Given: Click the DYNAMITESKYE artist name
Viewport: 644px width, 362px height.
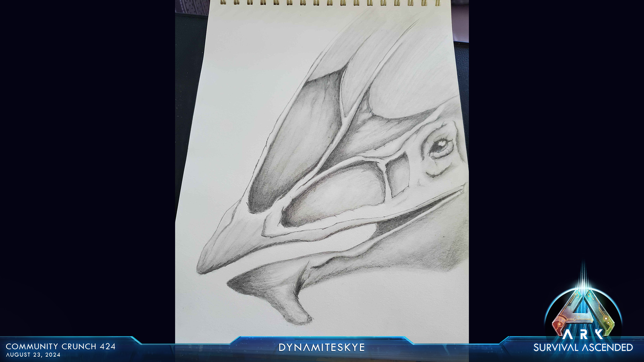Looking at the screenshot, I should tap(322, 348).
